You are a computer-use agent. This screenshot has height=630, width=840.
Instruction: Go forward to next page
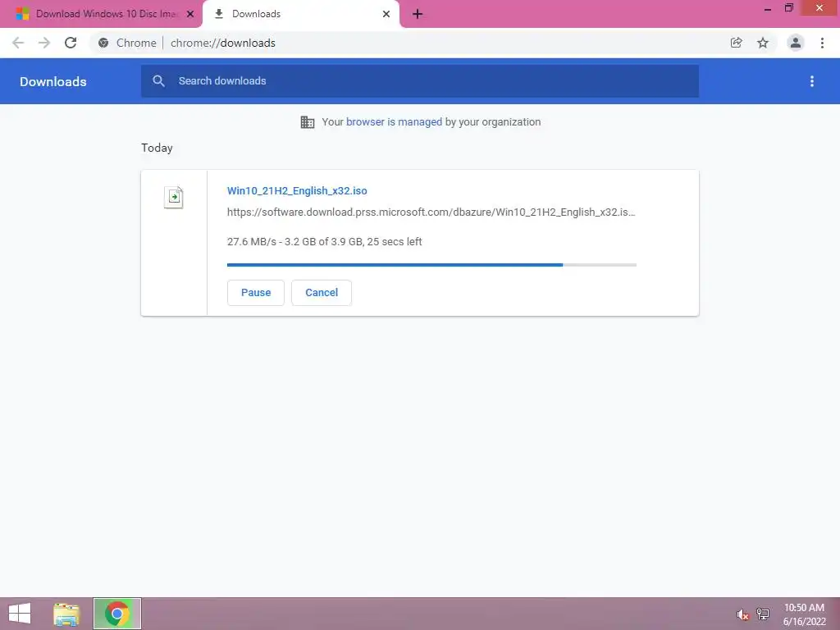(44, 43)
